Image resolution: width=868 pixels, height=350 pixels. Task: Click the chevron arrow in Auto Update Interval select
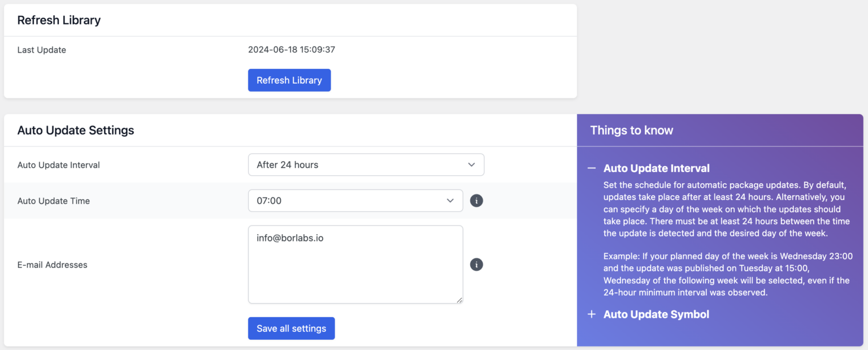click(472, 165)
